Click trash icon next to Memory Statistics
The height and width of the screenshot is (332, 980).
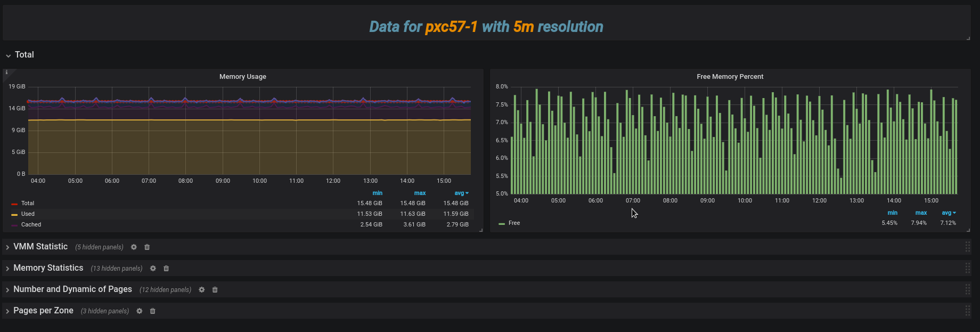[x=166, y=269]
